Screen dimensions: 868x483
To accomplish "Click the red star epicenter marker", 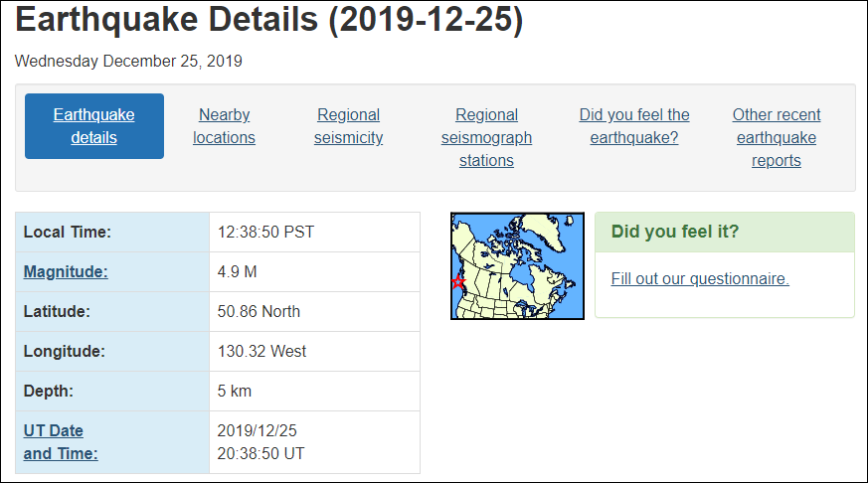I will click(458, 282).
